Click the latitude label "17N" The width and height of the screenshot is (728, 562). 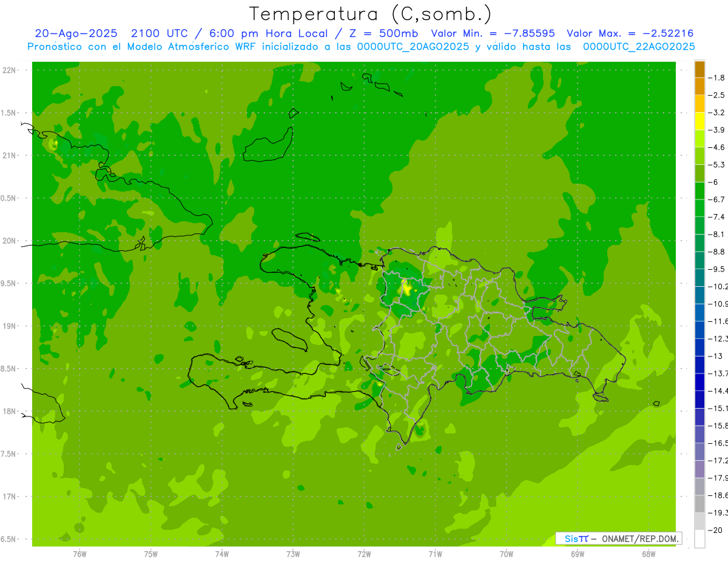pos(9,497)
